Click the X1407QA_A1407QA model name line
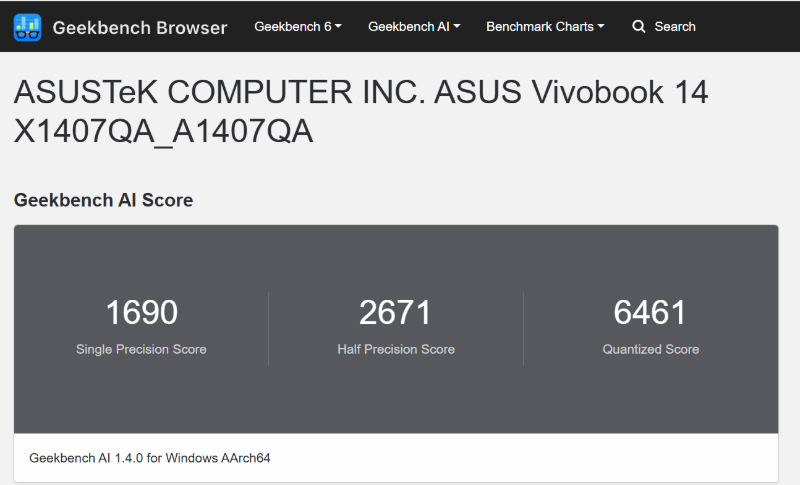Viewport: 800px width, 485px height. pyautogui.click(x=164, y=131)
